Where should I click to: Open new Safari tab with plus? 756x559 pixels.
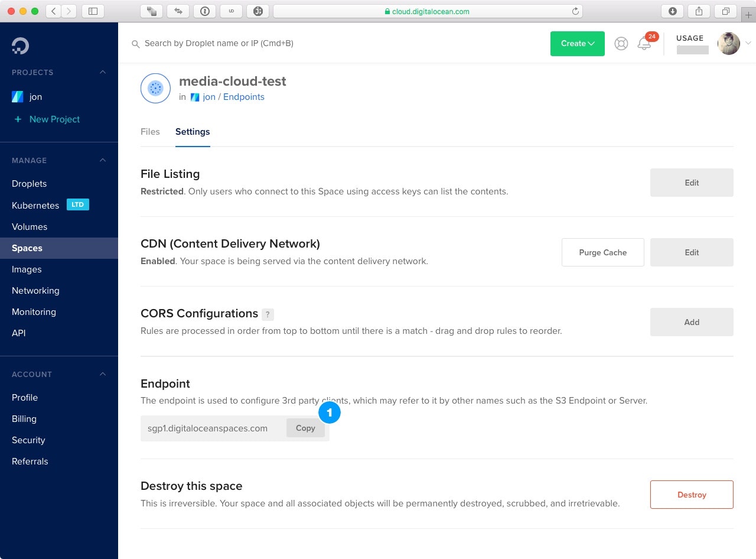pos(748,15)
